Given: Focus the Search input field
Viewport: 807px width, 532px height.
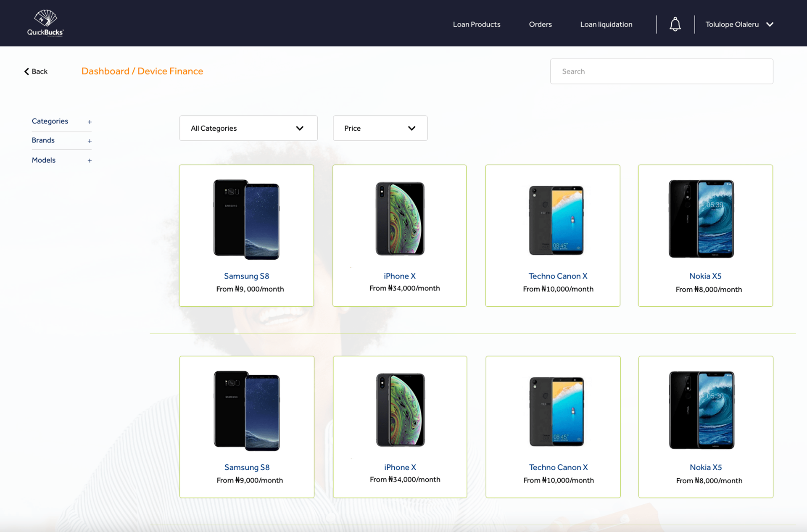Looking at the screenshot, I should pos(662,71).
